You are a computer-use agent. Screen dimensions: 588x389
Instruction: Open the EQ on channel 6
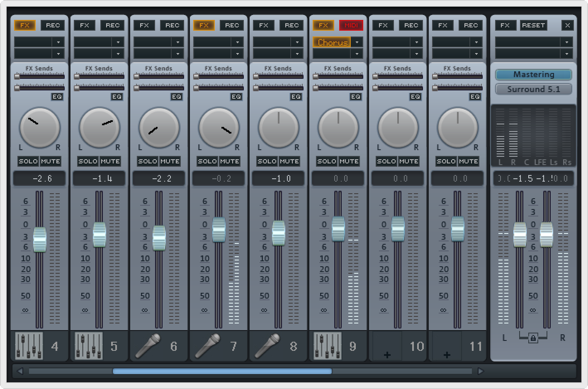tap(177, 97)
